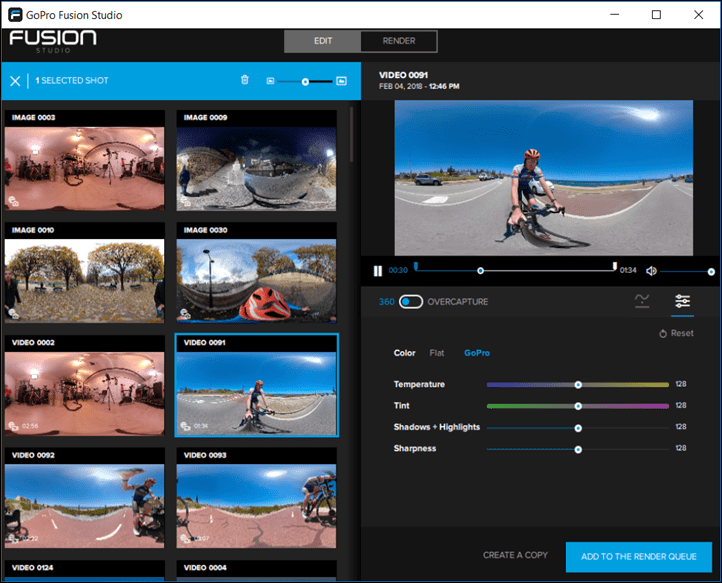
Task: Adjust the volume slider
Action: point(686,272)
